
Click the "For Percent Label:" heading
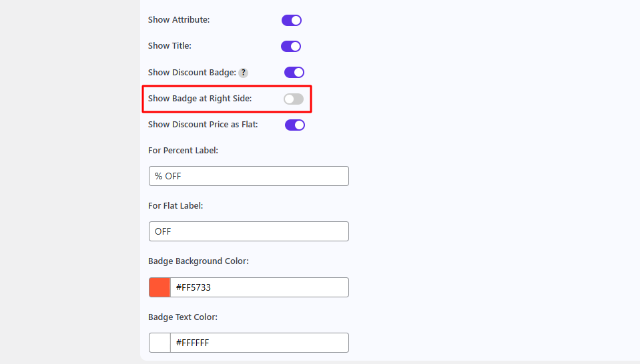(184, 151)
